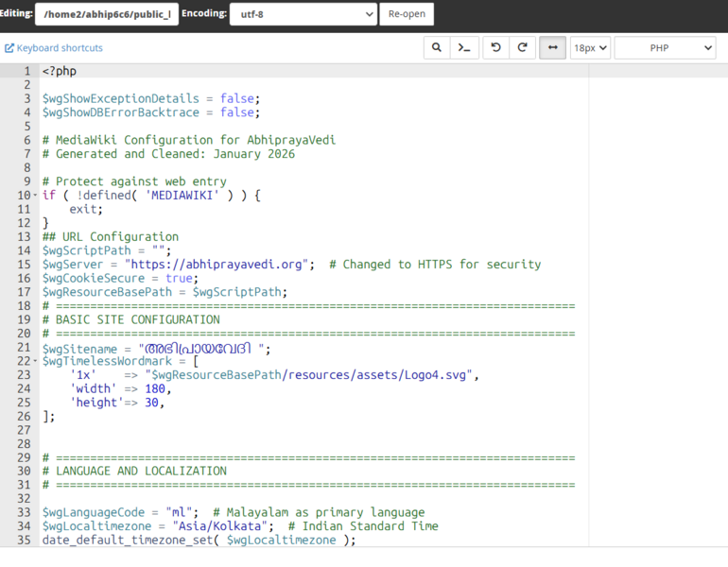Place cursor in the 'MediaWiki Configuration for AbhiprayaVedi' comment

(189, 140)
